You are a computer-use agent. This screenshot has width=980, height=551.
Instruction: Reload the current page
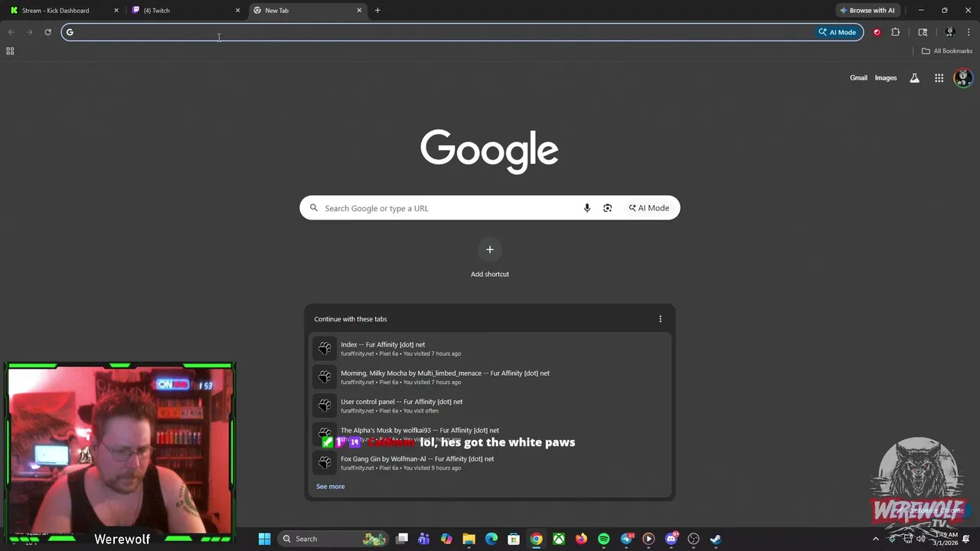(47, 32)
